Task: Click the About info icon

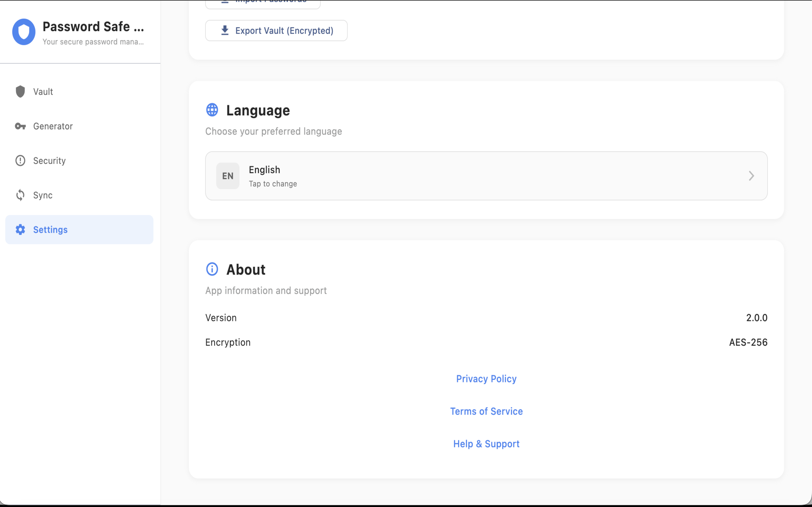Action: coord(212,269)
